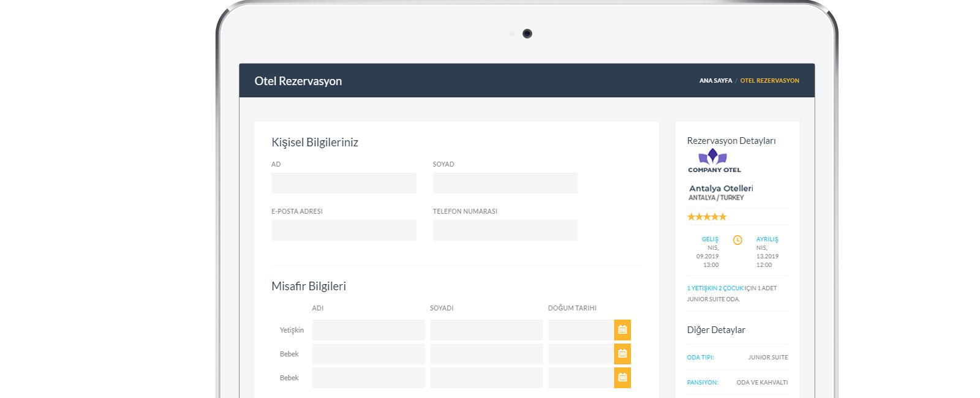The image size is (980, 398).
Task: Click the Yetişkin Soyadı field
Action: click(486, 330)
